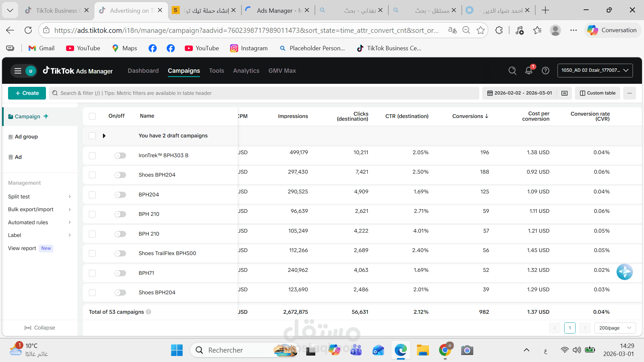
Task: Open the hamburger menu in TikTok header
Action: [x=18, y=71]
